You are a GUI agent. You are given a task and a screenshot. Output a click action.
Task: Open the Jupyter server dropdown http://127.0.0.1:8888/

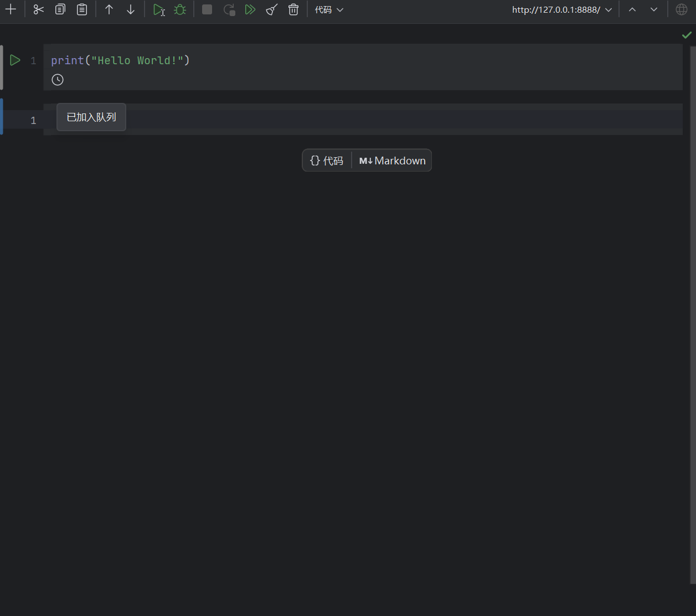(561, 9)
